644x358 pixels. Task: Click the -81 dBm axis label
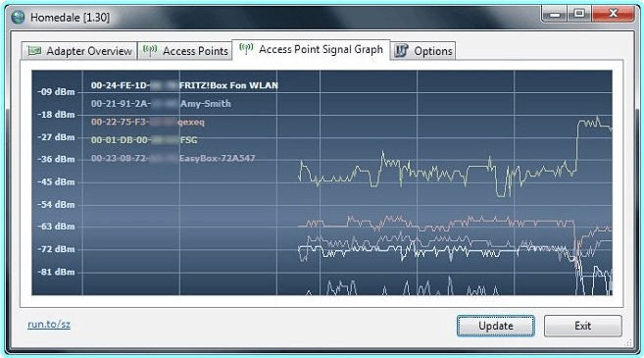tap(56, 272)
